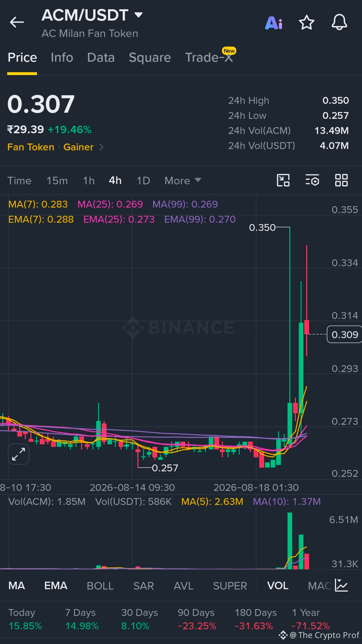The width and height of the screenshot is (362, 644).
Task: Switch to the Data tab
Action: (101, 58)
